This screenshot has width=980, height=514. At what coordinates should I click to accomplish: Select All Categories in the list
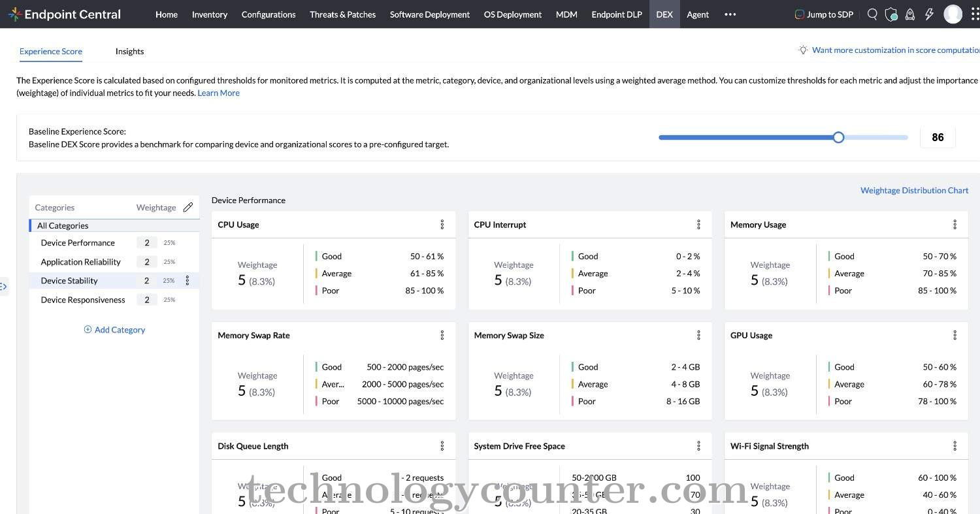(114, 225)
